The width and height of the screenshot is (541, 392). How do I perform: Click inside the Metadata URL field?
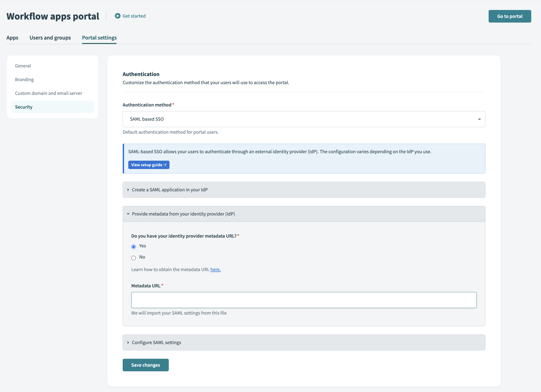[x=303, y=300]
